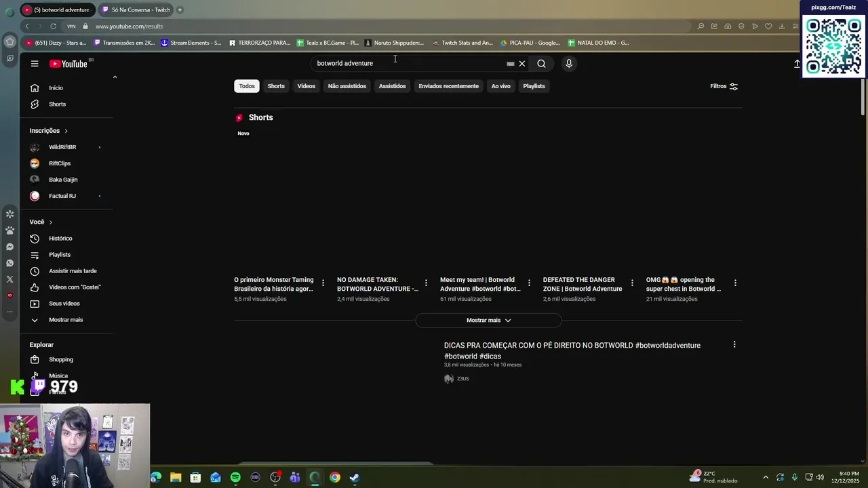Open the Factual RJ subscription
This screenshot has width=868, height=488.
(x=66, y=196)
